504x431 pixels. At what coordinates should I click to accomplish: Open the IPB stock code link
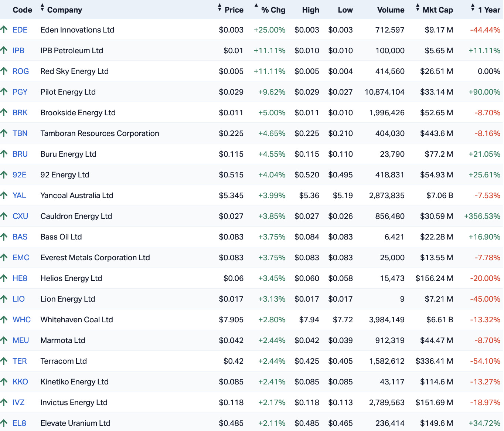click(x=18, y=51)
